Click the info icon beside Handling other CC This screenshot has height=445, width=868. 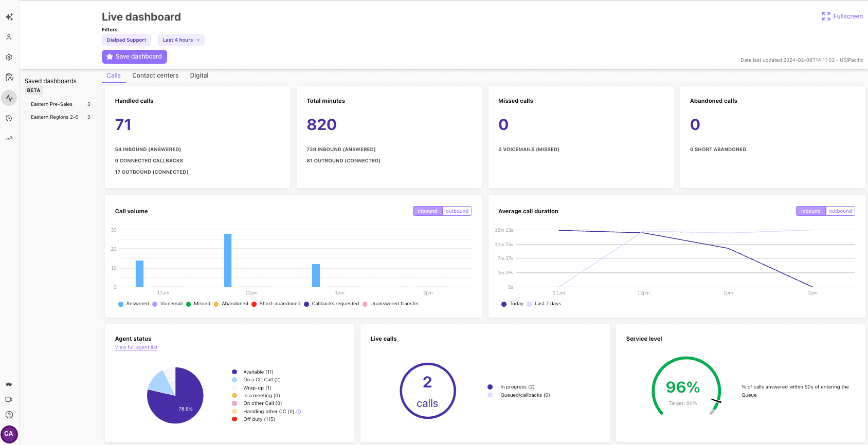tap(299, 412)
